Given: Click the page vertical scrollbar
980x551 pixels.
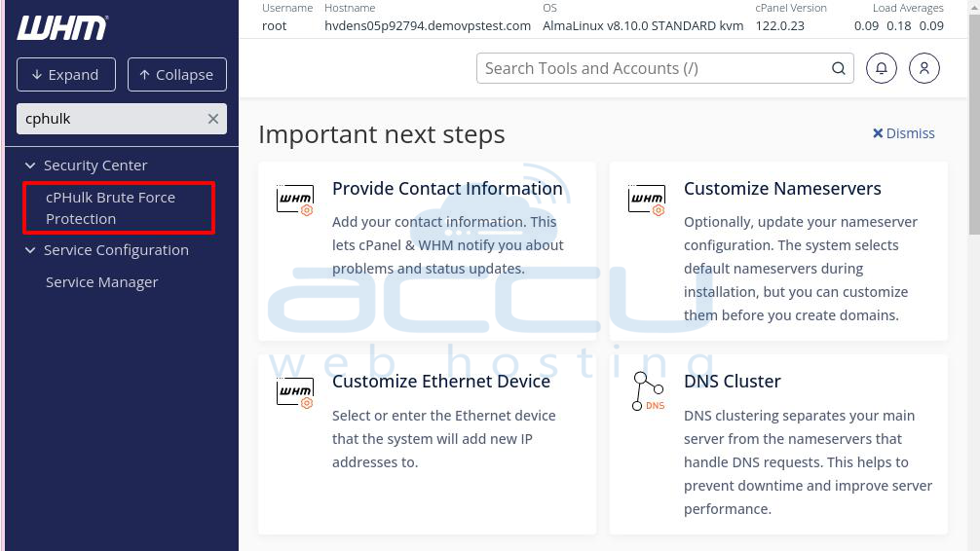Looking at the screenshot, I should (974, 125).
